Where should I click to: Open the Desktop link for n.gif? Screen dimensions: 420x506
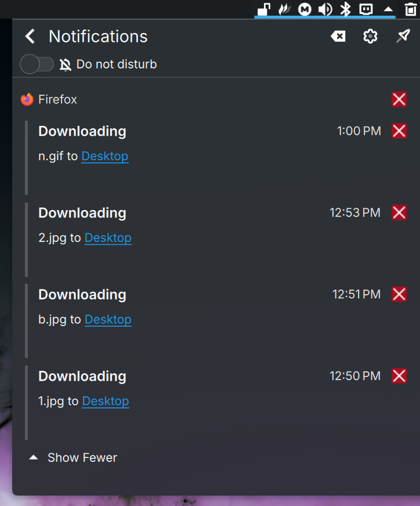point(105,156)
